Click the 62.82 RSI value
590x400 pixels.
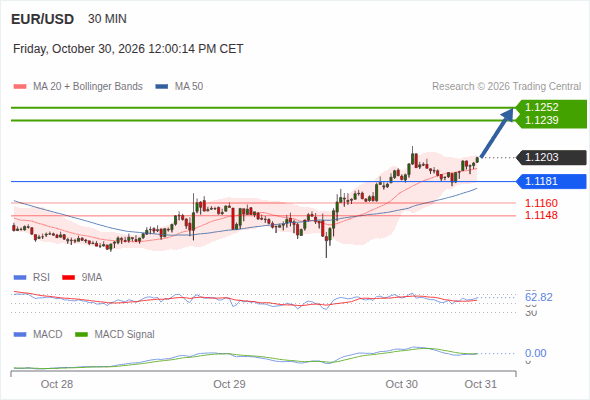point(539,297)
